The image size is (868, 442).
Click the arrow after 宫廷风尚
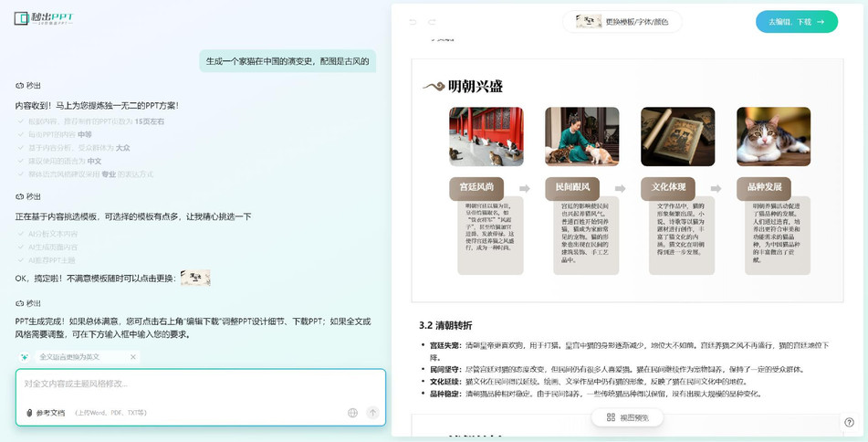pos(524,188)
